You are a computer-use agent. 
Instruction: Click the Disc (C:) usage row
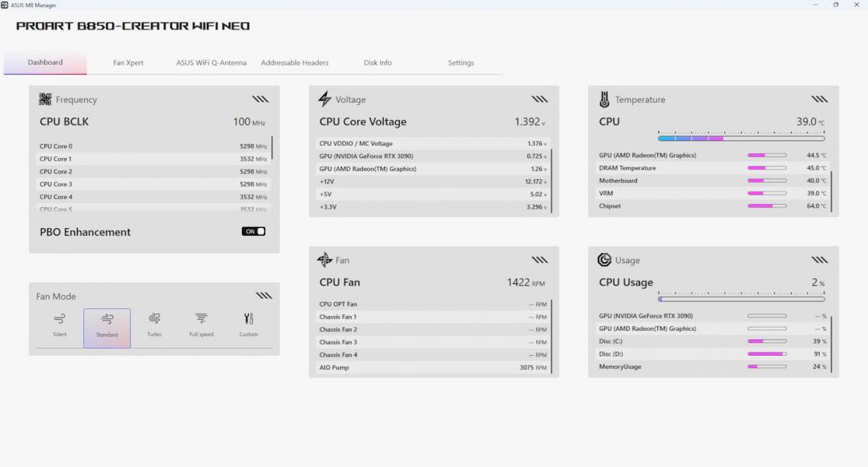coord(712,341)
